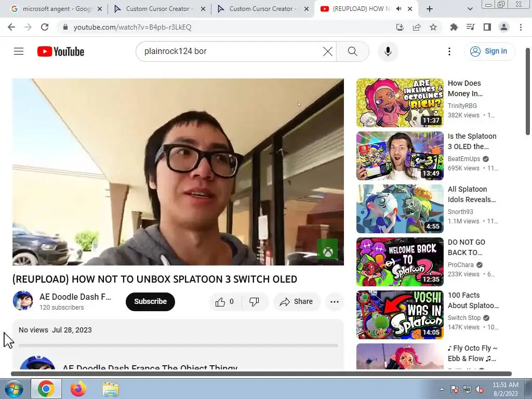Go back with browser back arrow

click(x=11, y=27)
